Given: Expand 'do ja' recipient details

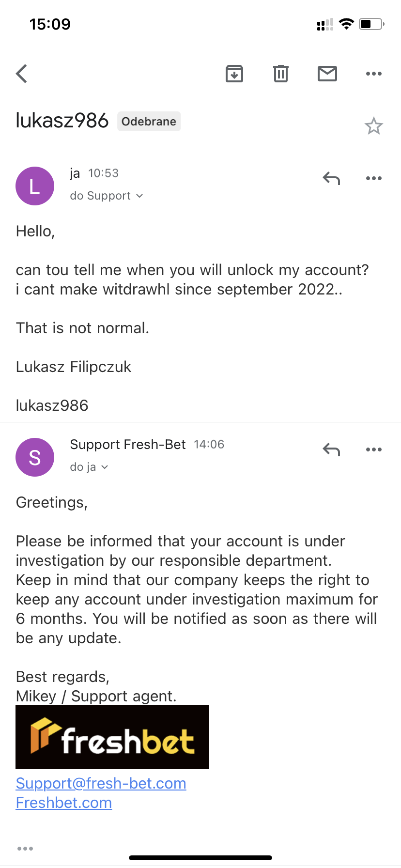Looking at the screenshot, I should point(89,467).
